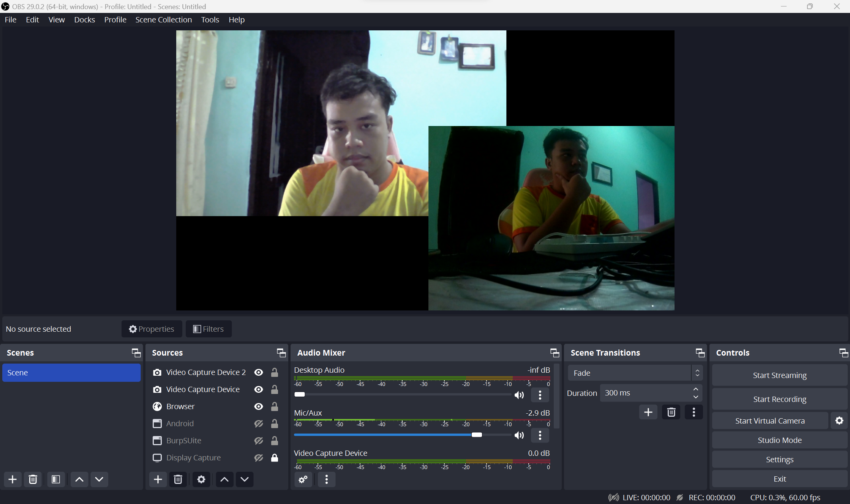Open the Help menu

tap(237, 20)
